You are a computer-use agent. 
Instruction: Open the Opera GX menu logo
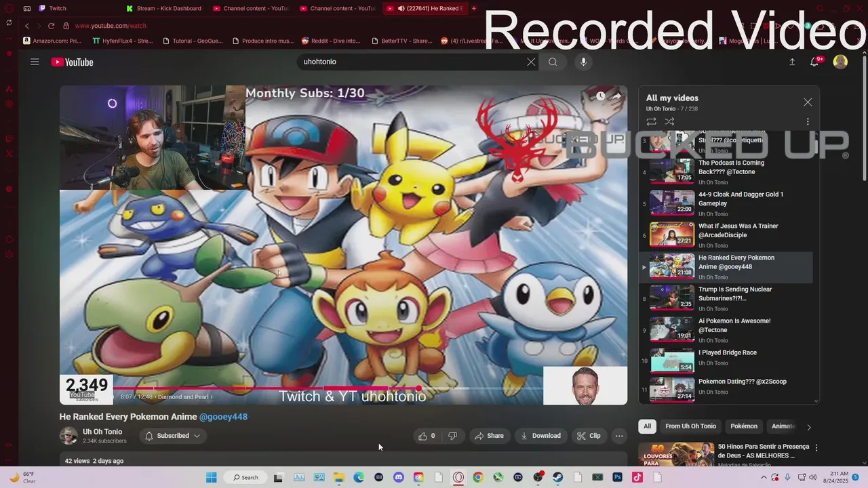point(9,8)
